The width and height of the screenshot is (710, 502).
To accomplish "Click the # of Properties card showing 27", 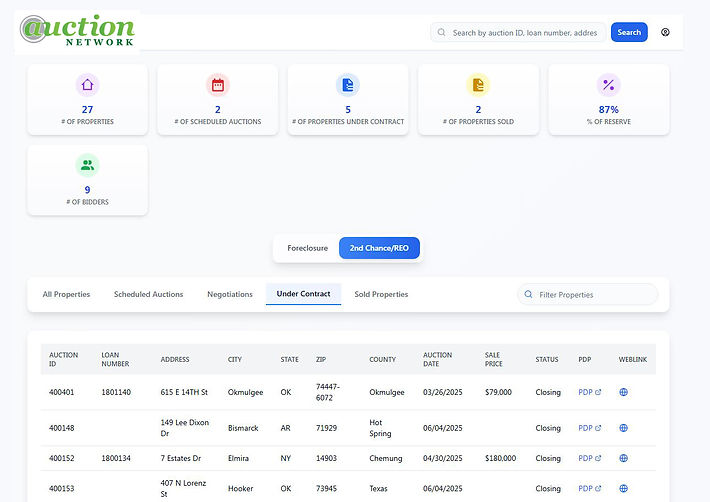I will click(87, 100).
